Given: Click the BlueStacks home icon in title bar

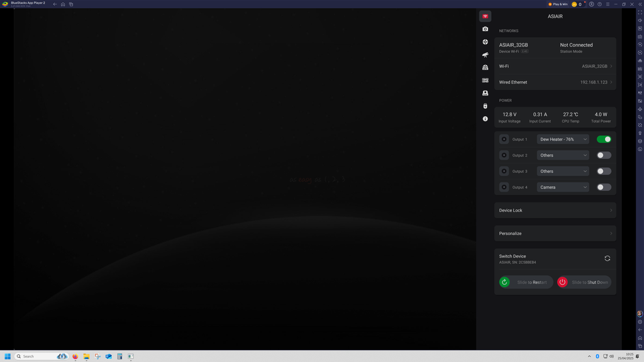Looking at the screenshot, I should [x=63, y=4].
